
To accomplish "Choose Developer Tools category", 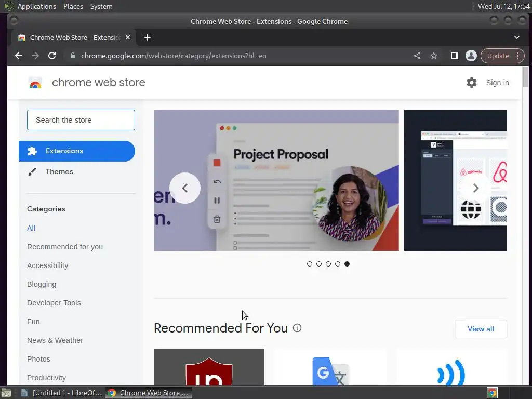I will tap(54, 303).
